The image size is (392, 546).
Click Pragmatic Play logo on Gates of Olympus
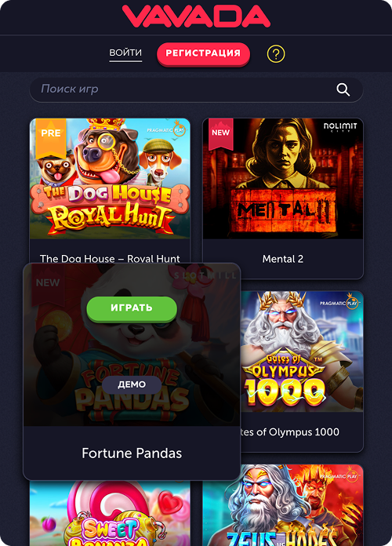coord(339,301)
